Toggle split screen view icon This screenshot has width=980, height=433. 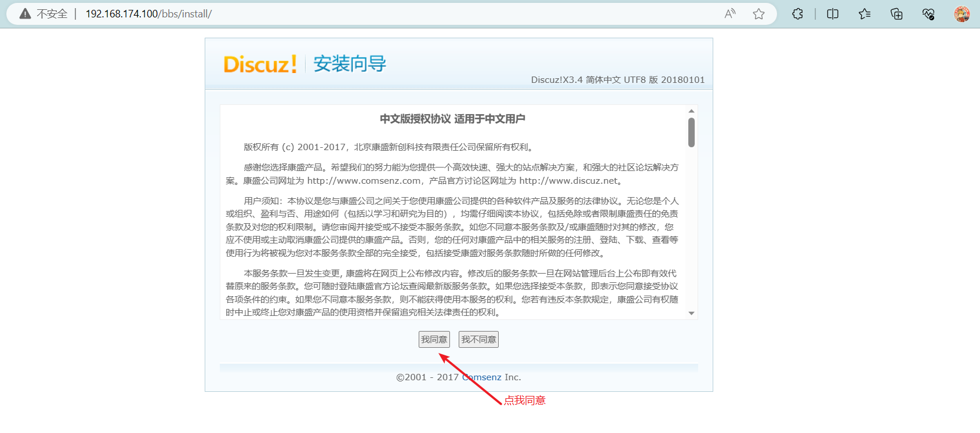coord(833,14)
